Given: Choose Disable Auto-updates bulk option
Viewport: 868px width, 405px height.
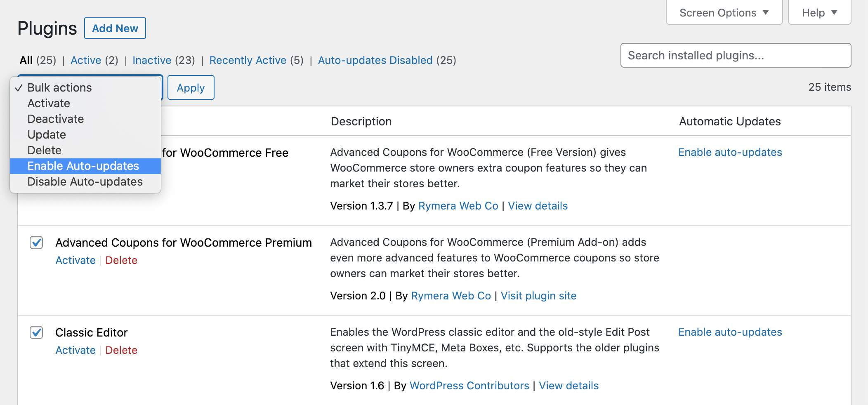Looking at the screenshot, I should 85,181.
